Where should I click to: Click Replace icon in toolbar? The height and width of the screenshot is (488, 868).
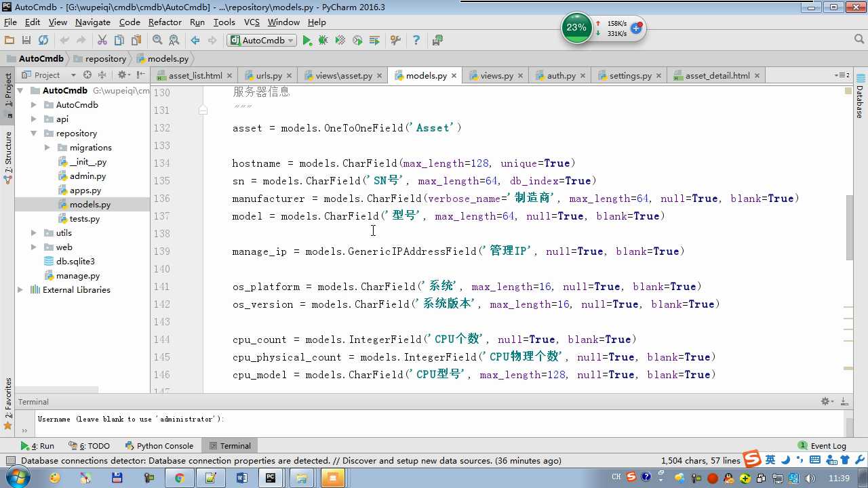click(174, 41)
